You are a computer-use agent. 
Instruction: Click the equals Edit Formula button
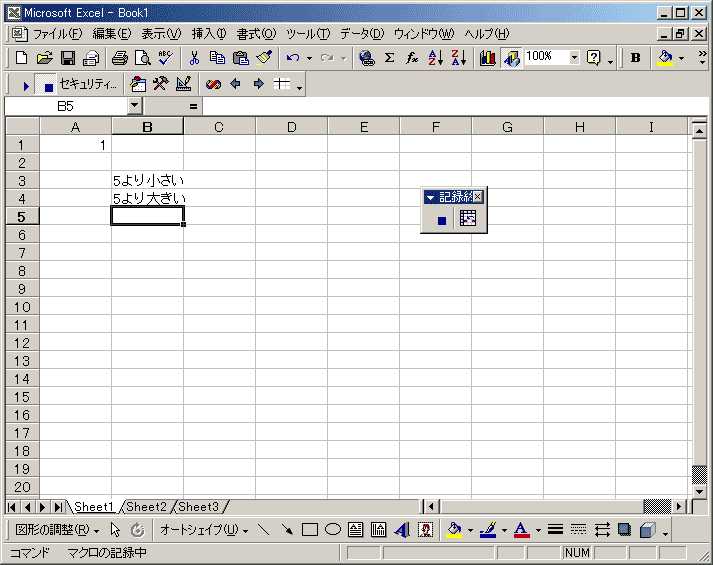point(193,106)
